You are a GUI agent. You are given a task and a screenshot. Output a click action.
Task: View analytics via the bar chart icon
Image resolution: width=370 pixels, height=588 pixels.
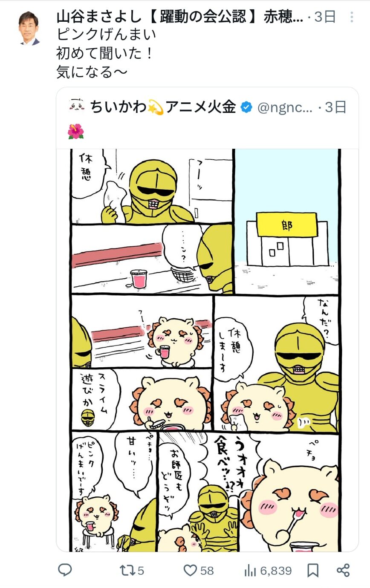pyautogui.click(x=251, y=570)
